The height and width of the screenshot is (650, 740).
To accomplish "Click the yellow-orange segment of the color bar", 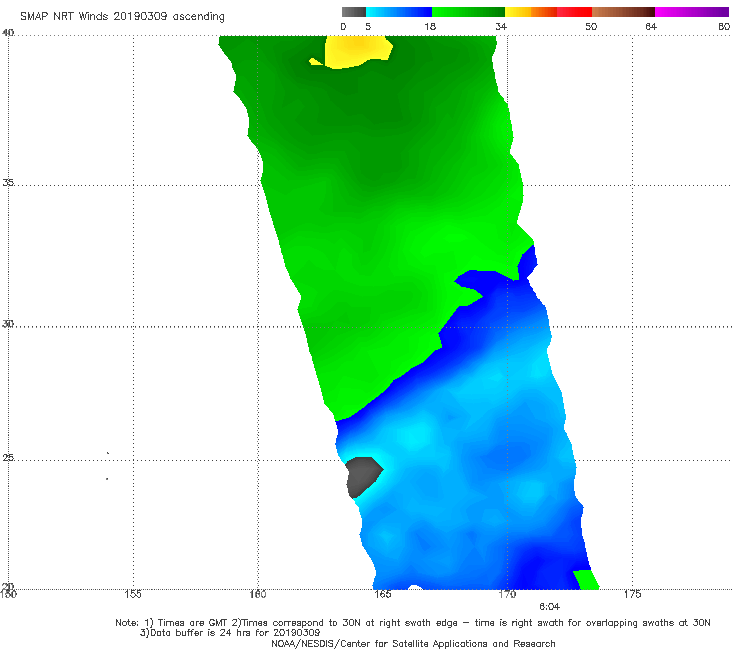I will tap(531, 12).
